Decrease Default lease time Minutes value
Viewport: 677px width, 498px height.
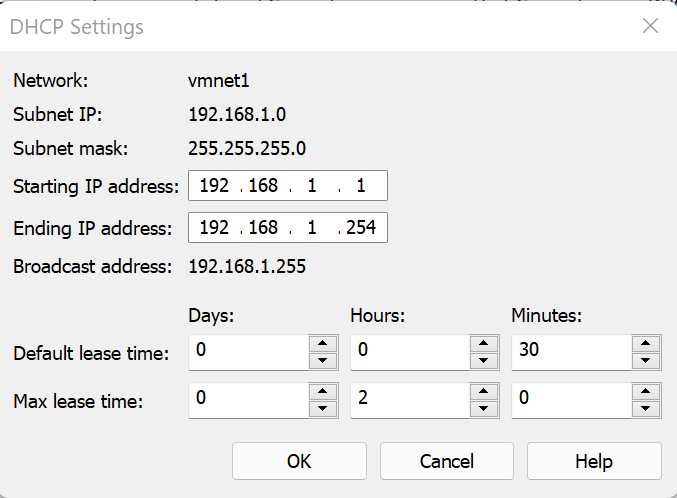click(x=646, y=360)
